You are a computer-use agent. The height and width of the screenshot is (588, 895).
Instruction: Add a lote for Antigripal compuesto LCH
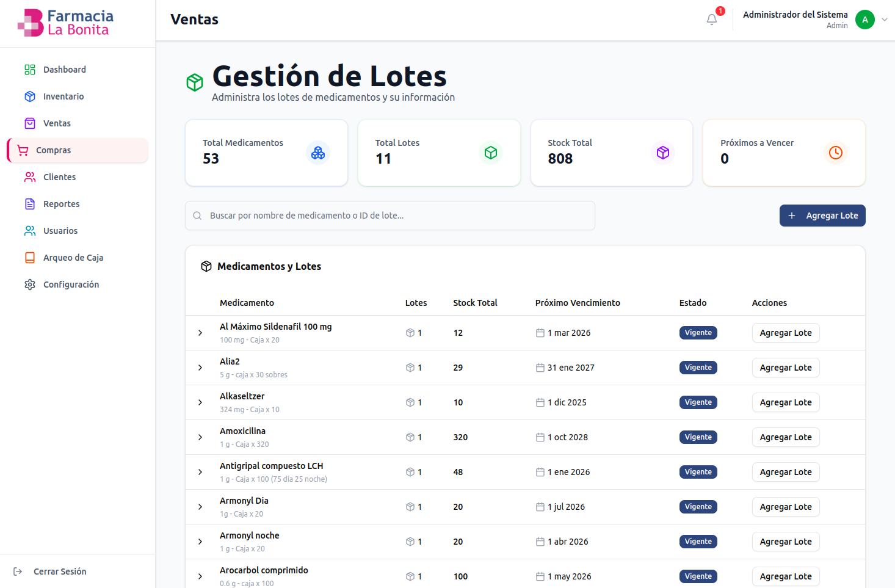click(785, 472)
